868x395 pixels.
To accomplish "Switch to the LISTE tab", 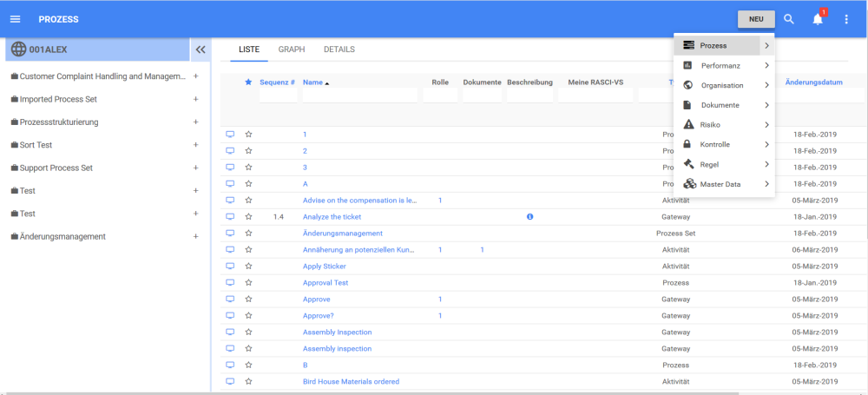I will 249,49.
